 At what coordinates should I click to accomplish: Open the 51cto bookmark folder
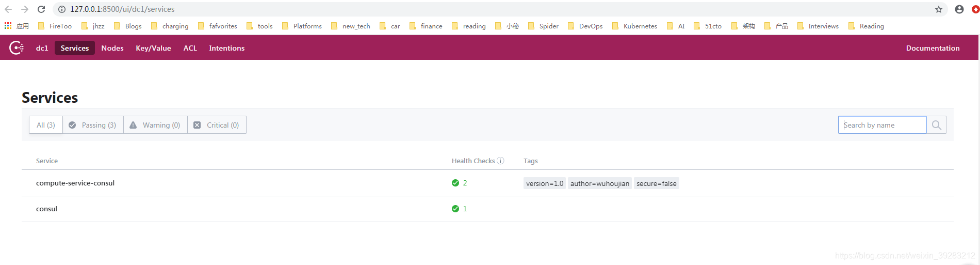[x=708, y=26]
